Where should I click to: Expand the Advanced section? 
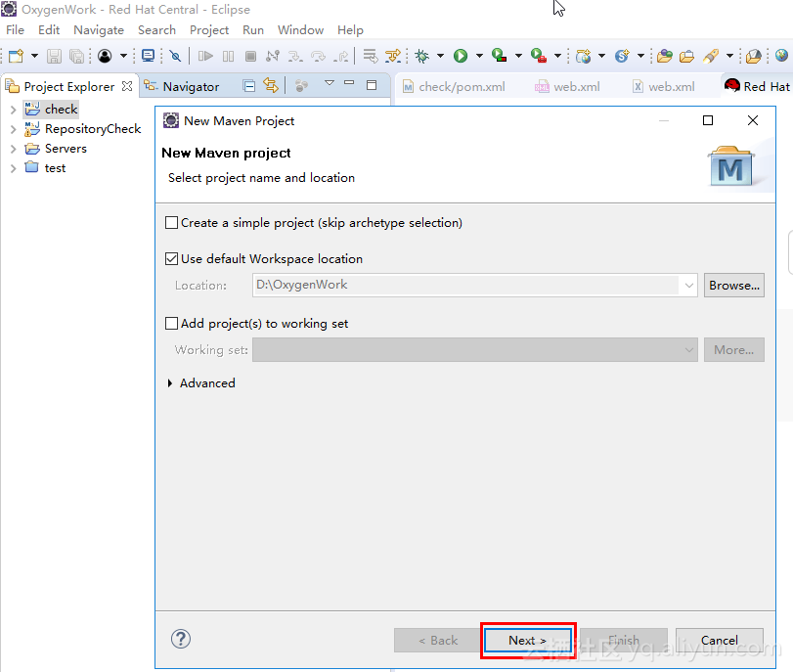pyautogui.click(x=169, y=383)
